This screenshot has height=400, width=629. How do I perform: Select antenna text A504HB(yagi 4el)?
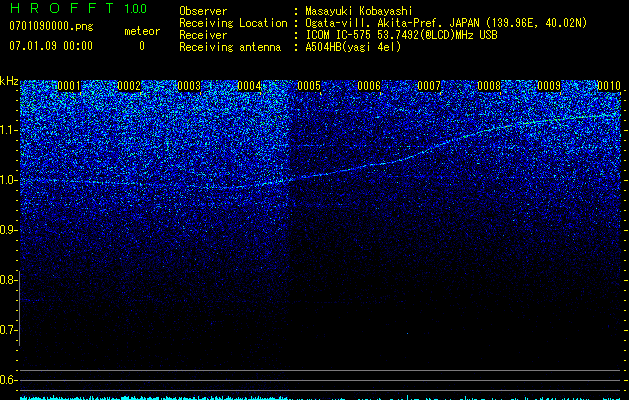[353, 47]
